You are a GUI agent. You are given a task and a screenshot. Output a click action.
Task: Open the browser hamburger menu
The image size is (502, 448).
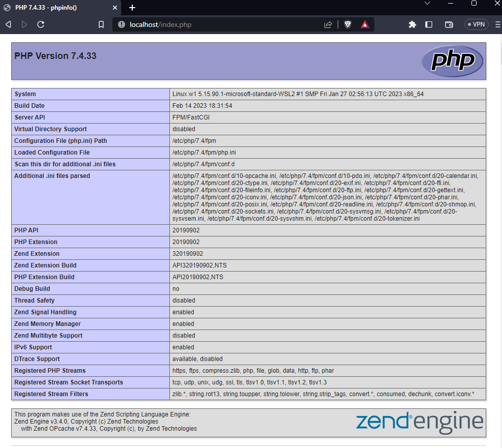(497, 24)
